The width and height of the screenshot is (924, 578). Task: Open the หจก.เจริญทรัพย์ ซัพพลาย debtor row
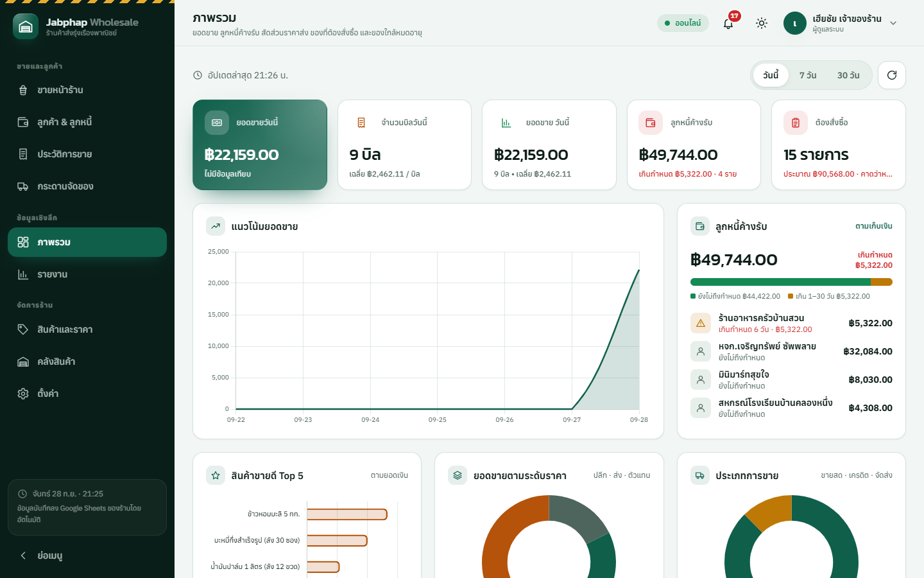791,351
